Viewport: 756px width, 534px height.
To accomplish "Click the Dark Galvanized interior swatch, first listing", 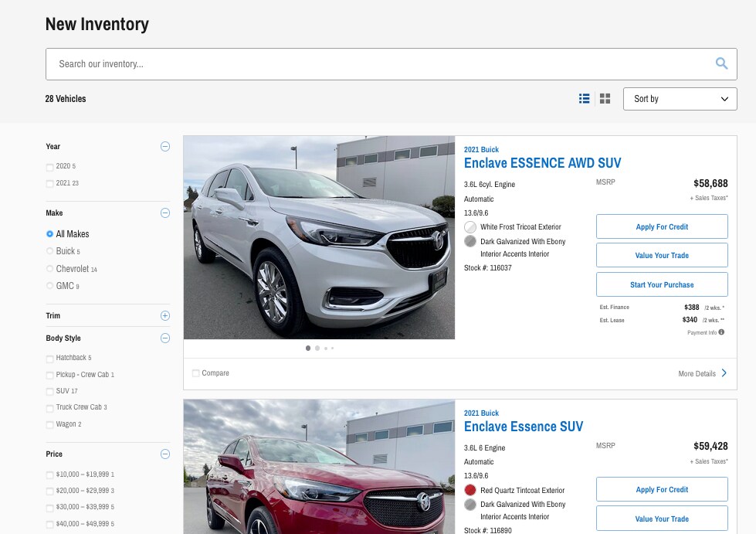I will click(x=470, y=241).
